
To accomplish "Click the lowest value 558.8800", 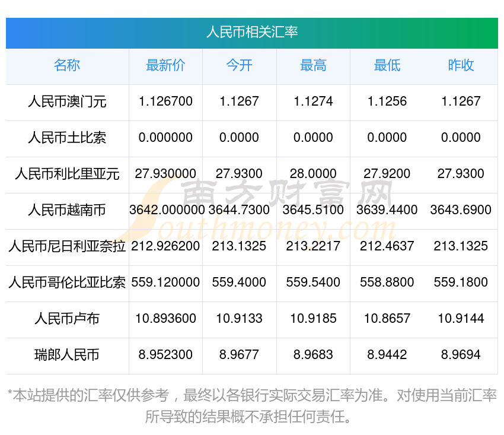I will click(x=387, y=282).
